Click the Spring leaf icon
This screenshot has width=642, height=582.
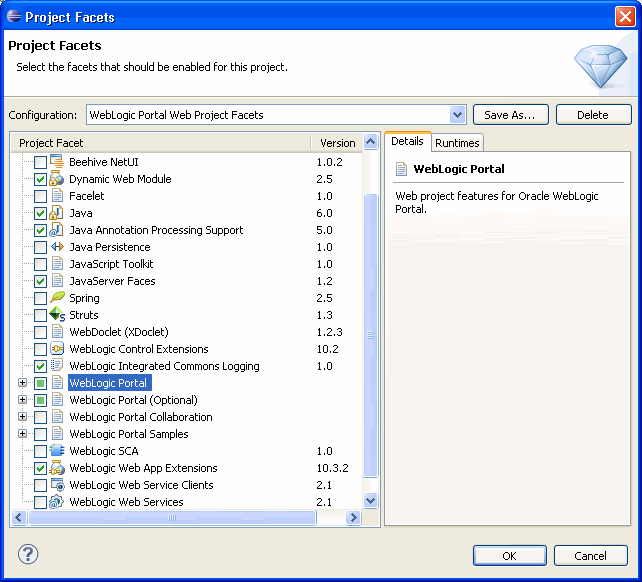(57, 298)
